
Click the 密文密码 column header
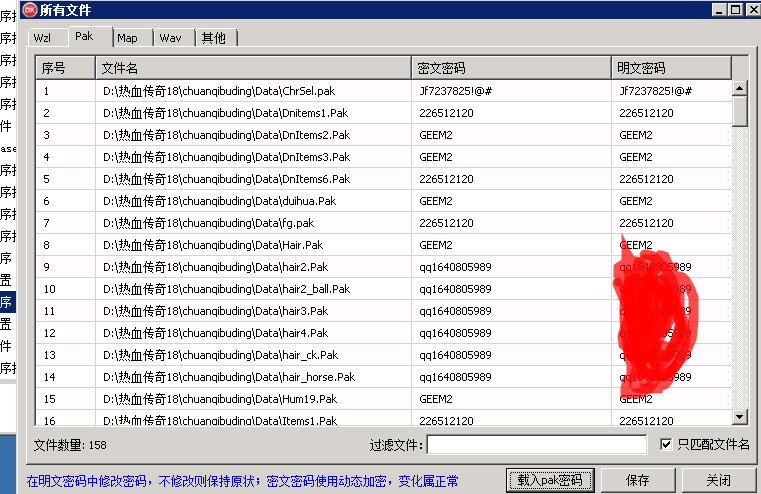pyautogui.click(x=512, y=68)
